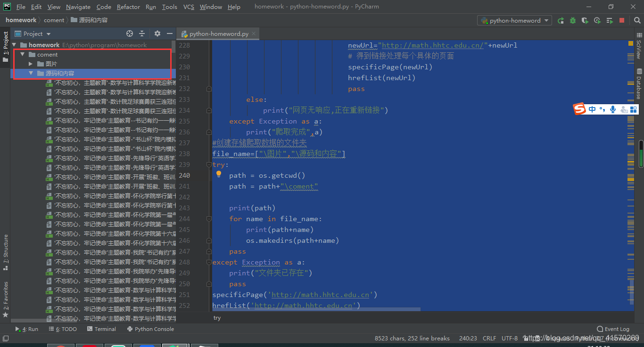644x347 pixels.
Task: Click the Sogou microphone voice input icon
Action: tap(613, 109)
